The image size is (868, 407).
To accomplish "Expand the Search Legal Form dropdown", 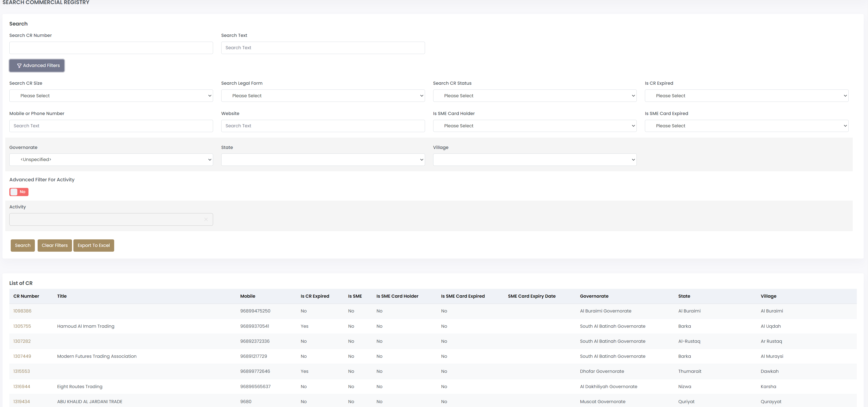I will (x=322, y=96).
